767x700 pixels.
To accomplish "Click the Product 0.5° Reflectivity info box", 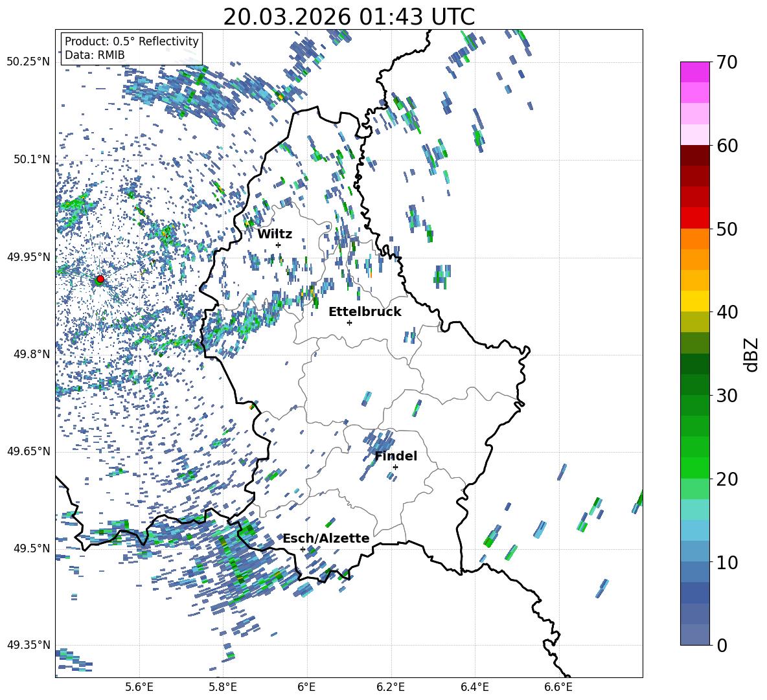I will click(132, 49).
